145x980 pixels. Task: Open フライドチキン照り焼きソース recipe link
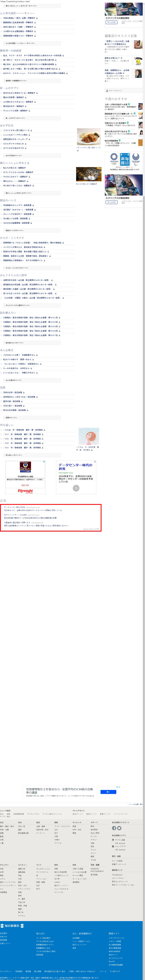coord(16,130)
